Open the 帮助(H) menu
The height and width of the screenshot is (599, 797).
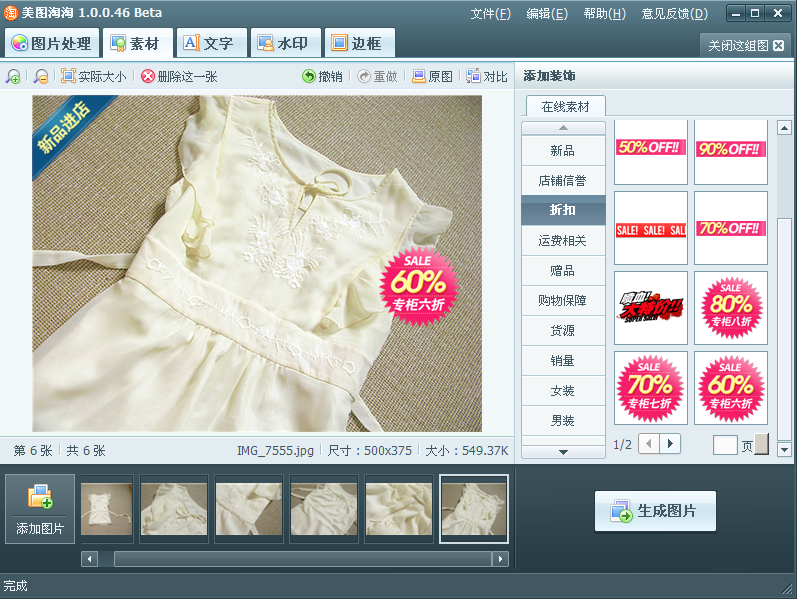[605, 14]
